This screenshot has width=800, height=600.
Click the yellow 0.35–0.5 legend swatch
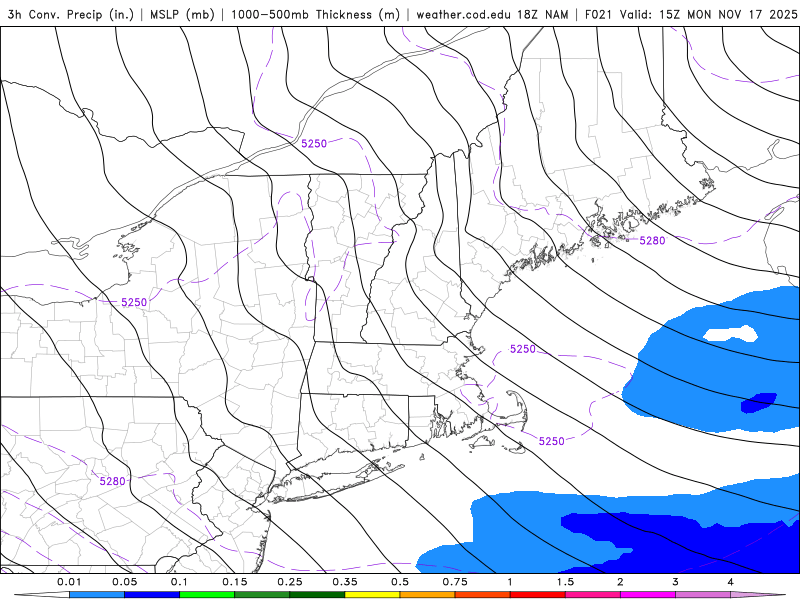click(x=372, y=595)
